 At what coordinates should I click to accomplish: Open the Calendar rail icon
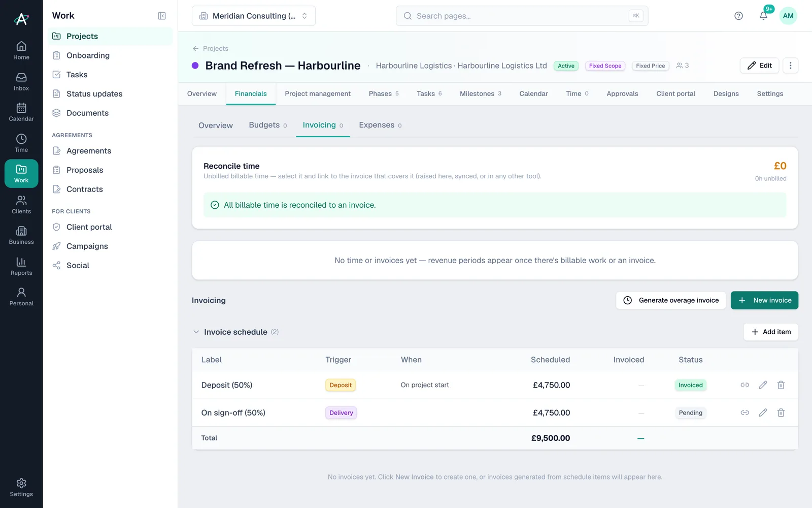pyautogui.click(x=21, y=112)
